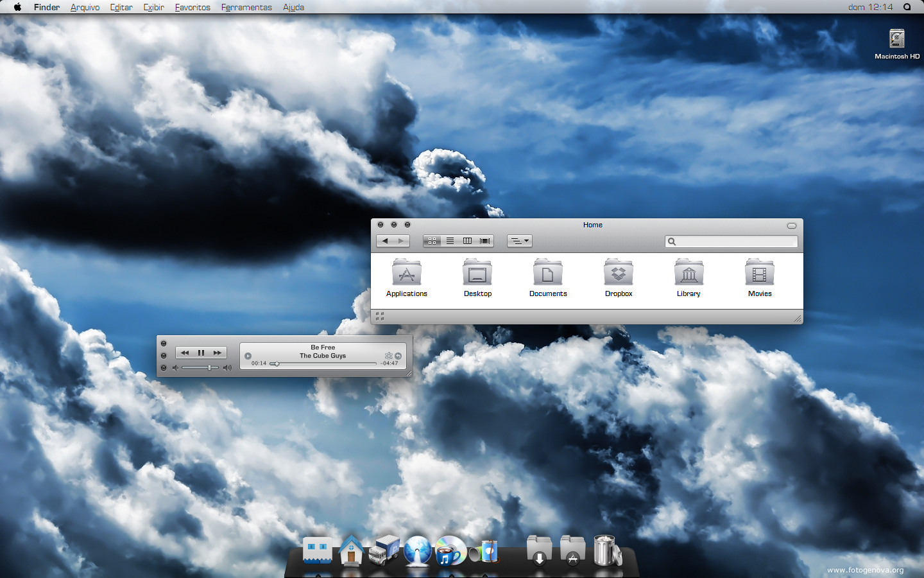Open the Trash in Dock

click(606, 550)
